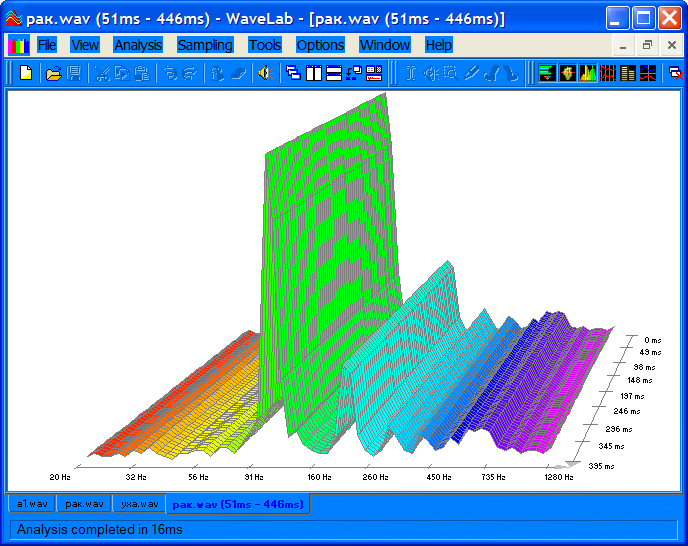Click the greyed speaker play-selection tool

tap(431, 73)
